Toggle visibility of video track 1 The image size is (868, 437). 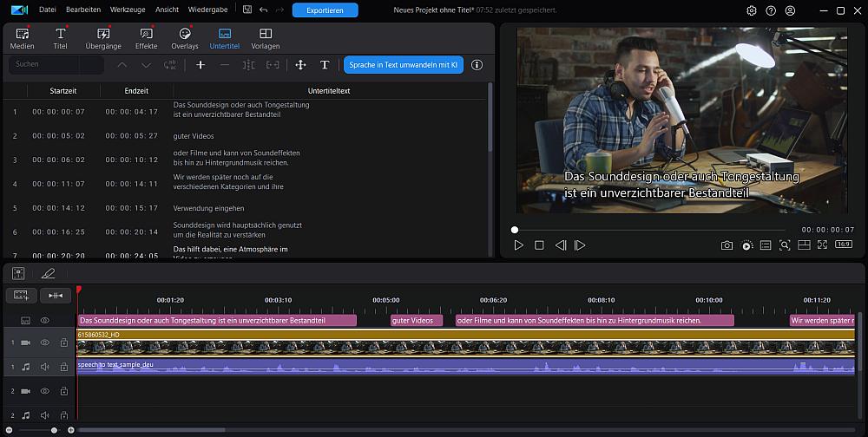coord(45,342)
